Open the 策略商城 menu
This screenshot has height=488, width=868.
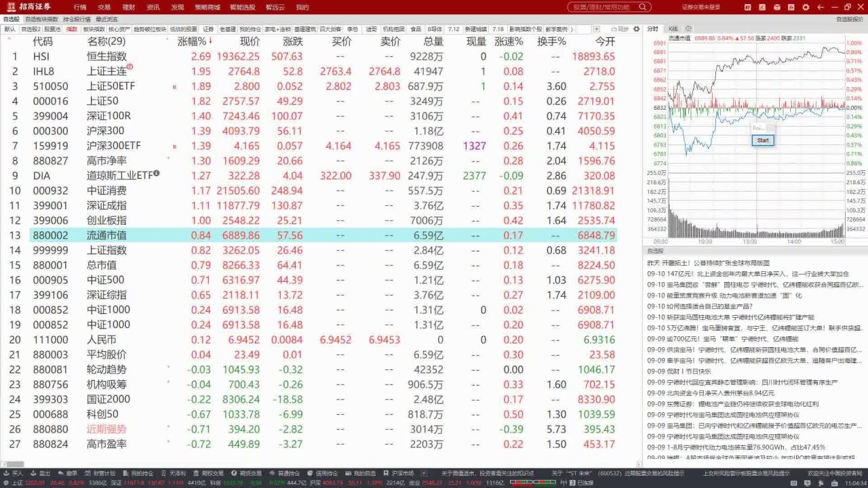[208, 7]
